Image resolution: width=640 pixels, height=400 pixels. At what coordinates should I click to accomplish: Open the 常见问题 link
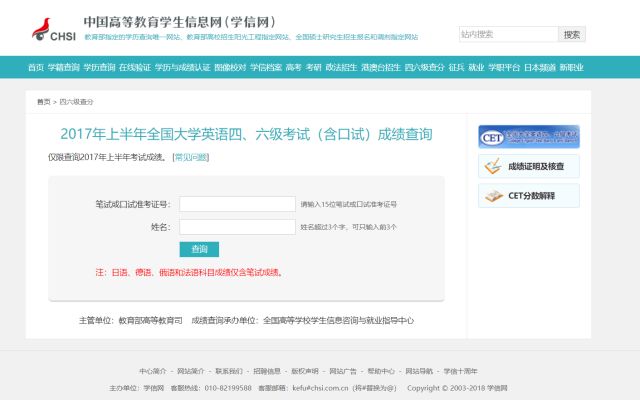coord(191,157)
